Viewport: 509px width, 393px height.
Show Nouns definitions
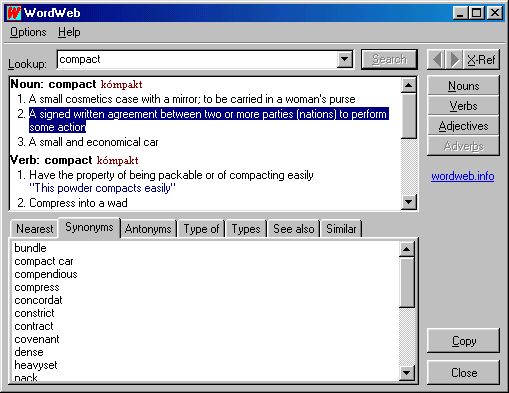pos(463,86)
